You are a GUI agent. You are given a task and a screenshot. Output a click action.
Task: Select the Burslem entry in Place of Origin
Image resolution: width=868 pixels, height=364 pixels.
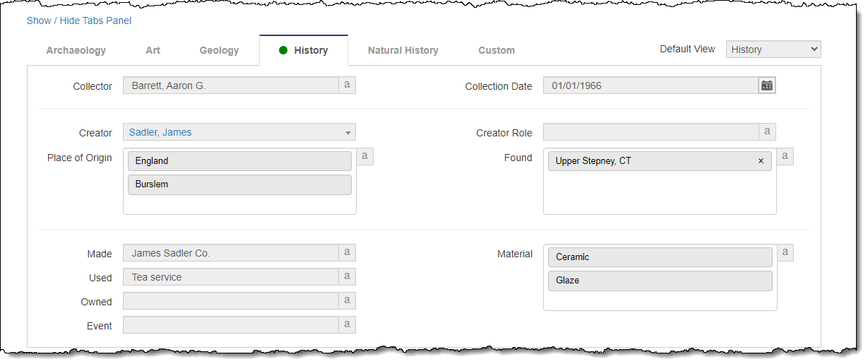coord(239,184)
